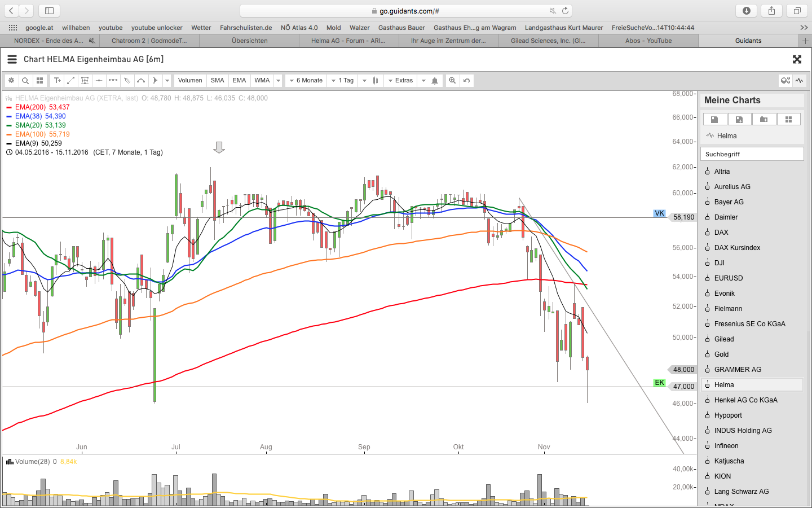The image size is (812, 508).
Task: Select the two-point line segment tool
Action: click(x=113, y=81)
